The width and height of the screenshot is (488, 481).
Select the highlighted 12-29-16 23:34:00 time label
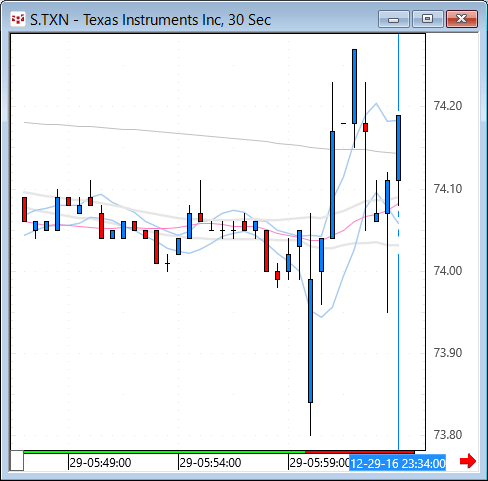point(398,463)
